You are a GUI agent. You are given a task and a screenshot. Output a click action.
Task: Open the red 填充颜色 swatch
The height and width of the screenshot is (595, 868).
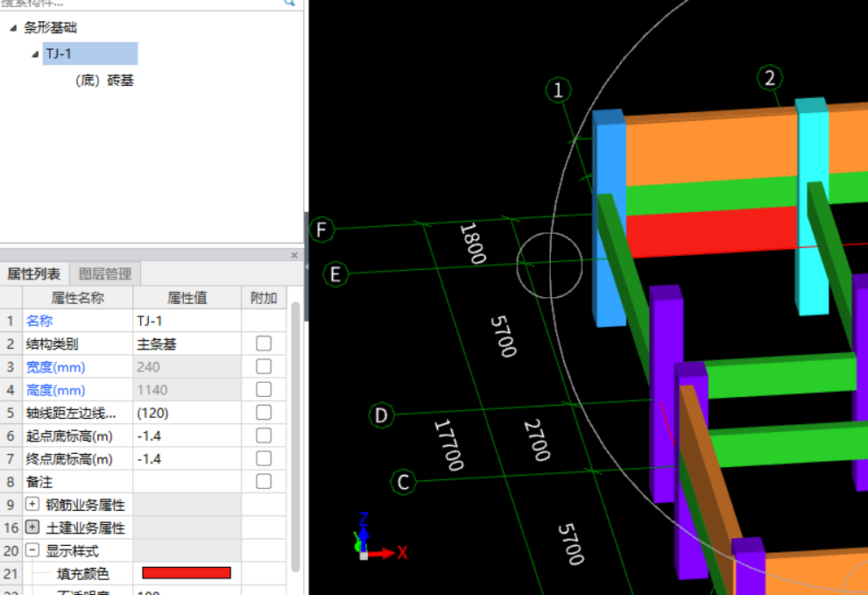187,573
